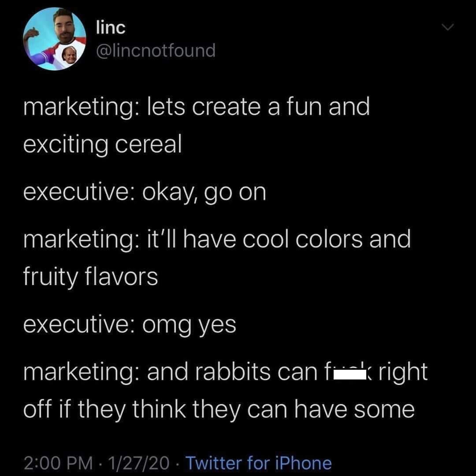Open the @lincnotfound handle
This screenshot has width=476, height=476.
(155, 50)
